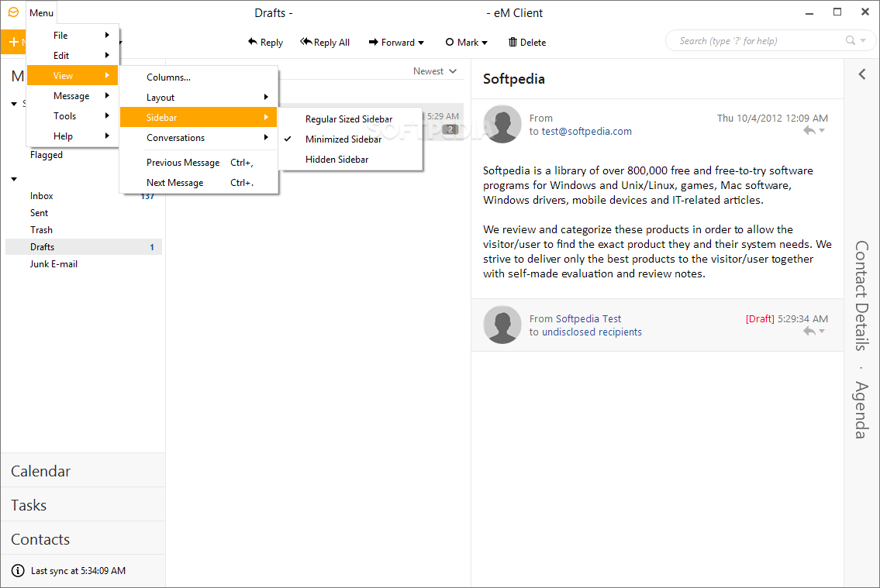Open the Agenda side tab
The width and height of the screenshot is (880, 588).
(x=862, y=410)
